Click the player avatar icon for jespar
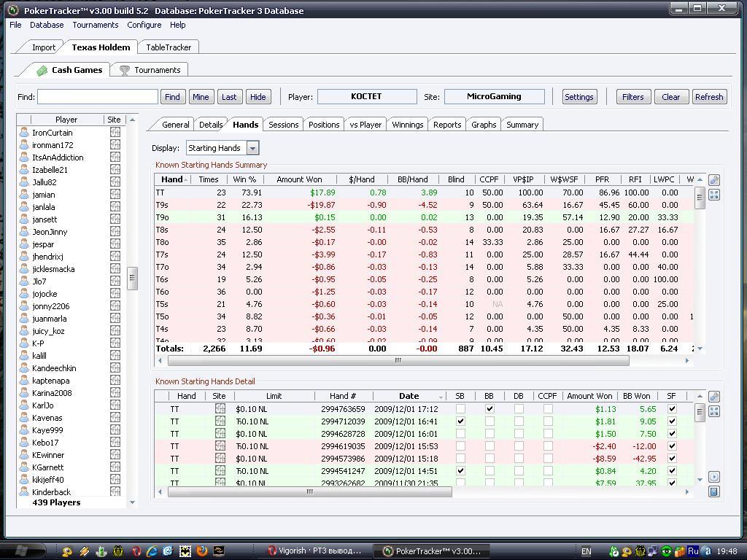The width and height of the screenshot is (747, 560). coord(24,244)
